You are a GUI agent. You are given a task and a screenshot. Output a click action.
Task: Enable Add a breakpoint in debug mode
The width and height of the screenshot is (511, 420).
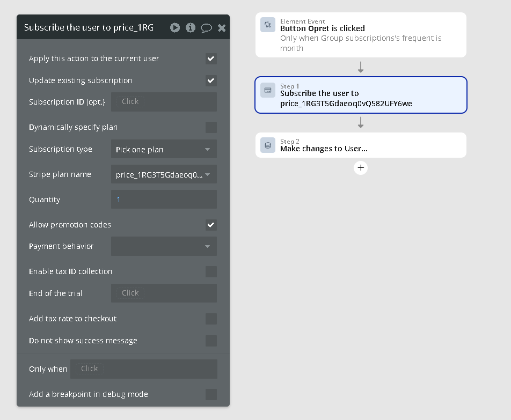(x=211, y=394)
